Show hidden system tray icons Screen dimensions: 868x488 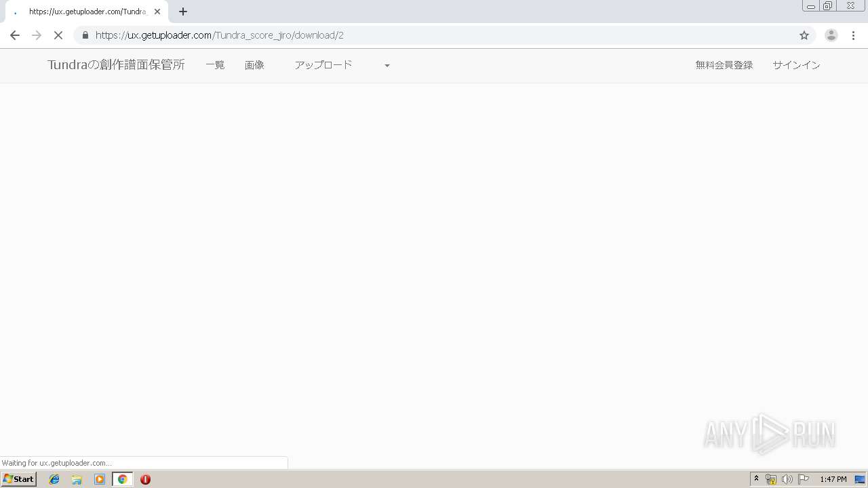click(x=757, y=479)
